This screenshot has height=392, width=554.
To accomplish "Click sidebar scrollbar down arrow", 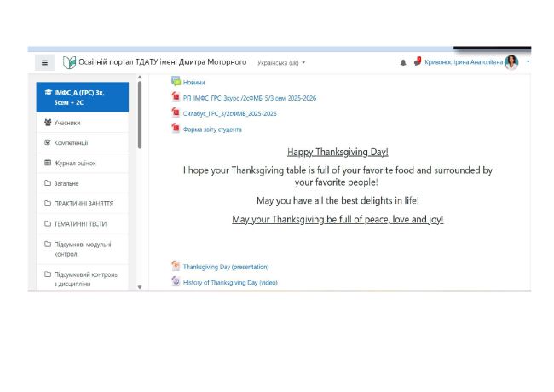I will (140, 287).
